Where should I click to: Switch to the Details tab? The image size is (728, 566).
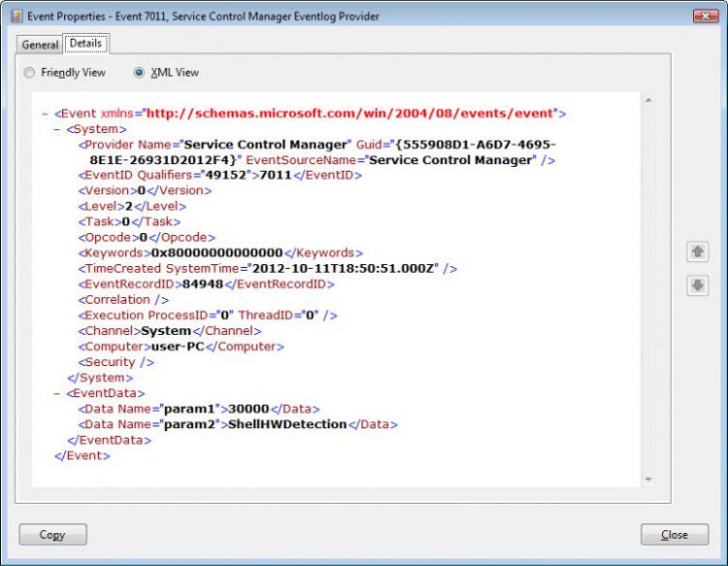[85, 43]
